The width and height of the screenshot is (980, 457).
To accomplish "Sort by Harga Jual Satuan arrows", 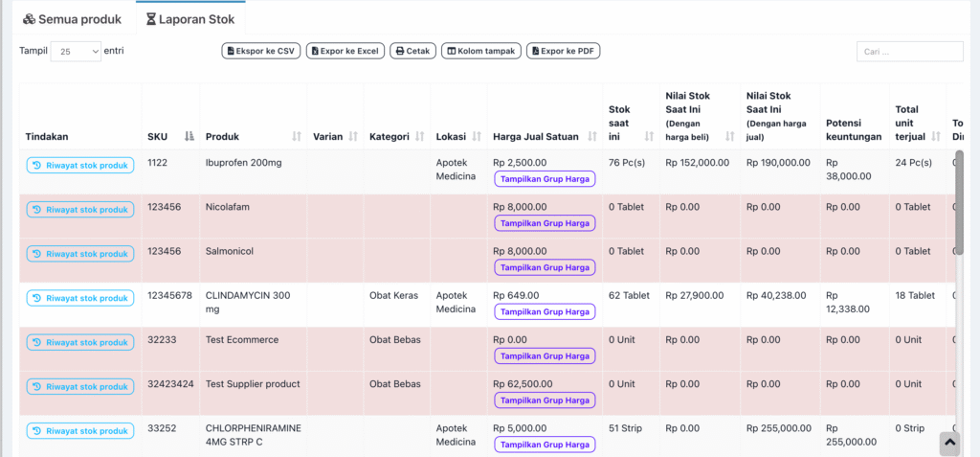I will pyautogui.click(x=590, y=137).
